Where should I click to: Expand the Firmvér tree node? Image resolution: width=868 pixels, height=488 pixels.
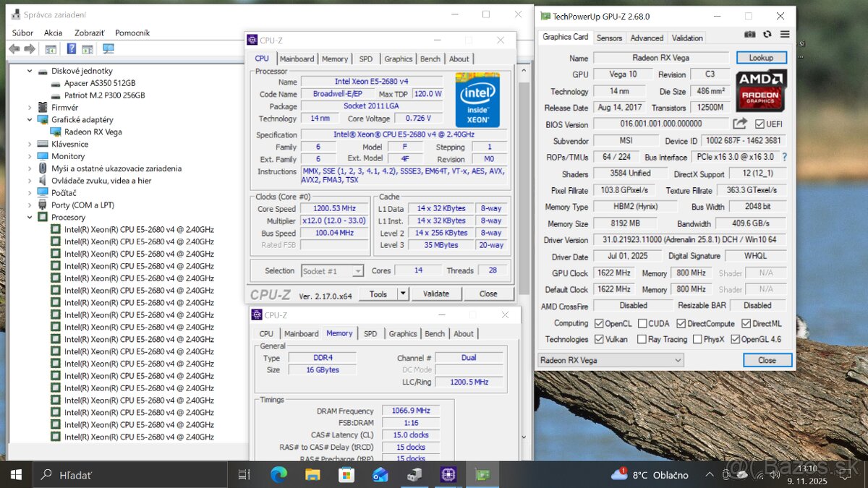click(30, 108)
